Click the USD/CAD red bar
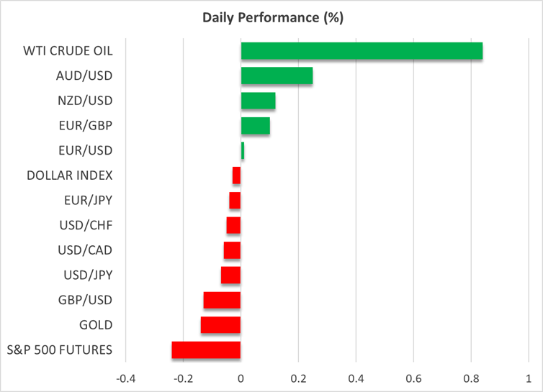 tap(232, 250)
